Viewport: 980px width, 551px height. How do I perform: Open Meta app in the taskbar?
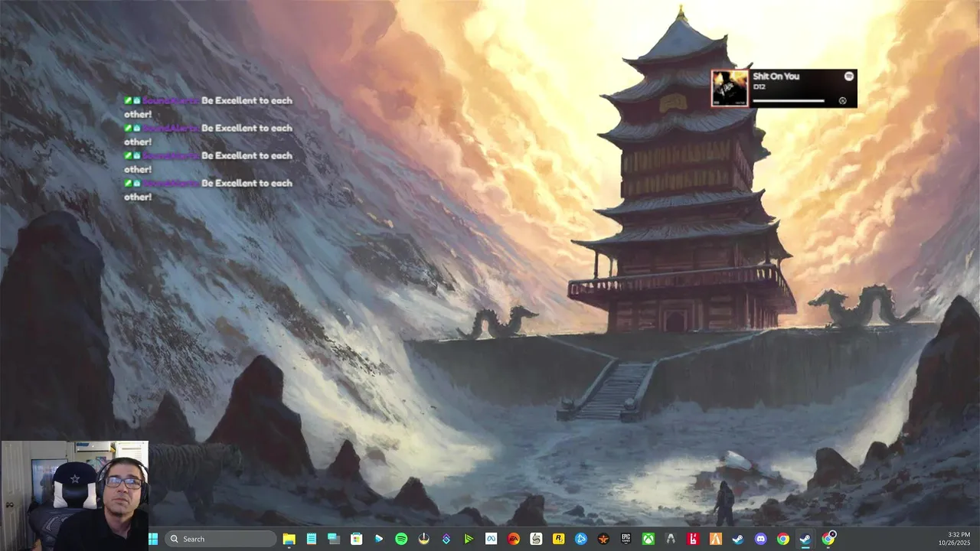coord(491,539)
